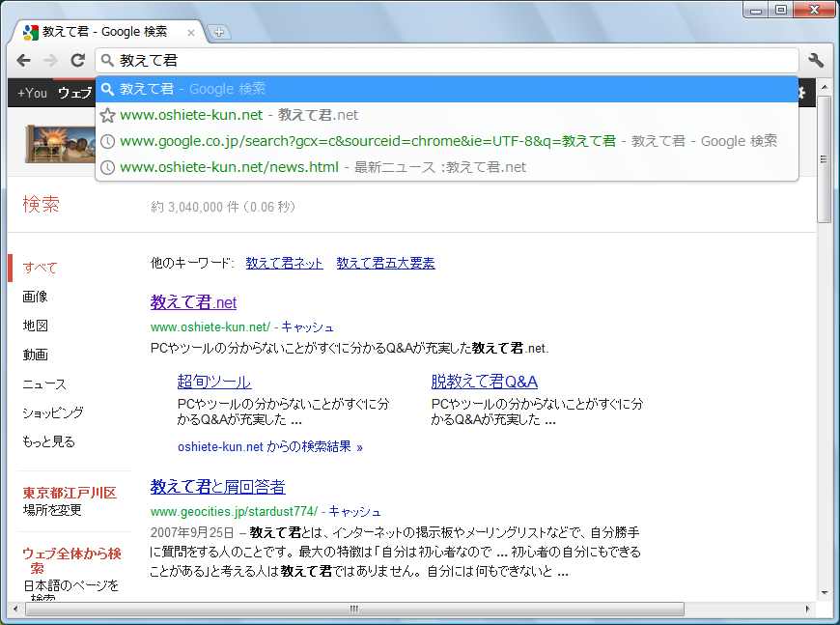Click the Google favicon on the tab
This screenshot has width=840, height=625.
point(31,32)
